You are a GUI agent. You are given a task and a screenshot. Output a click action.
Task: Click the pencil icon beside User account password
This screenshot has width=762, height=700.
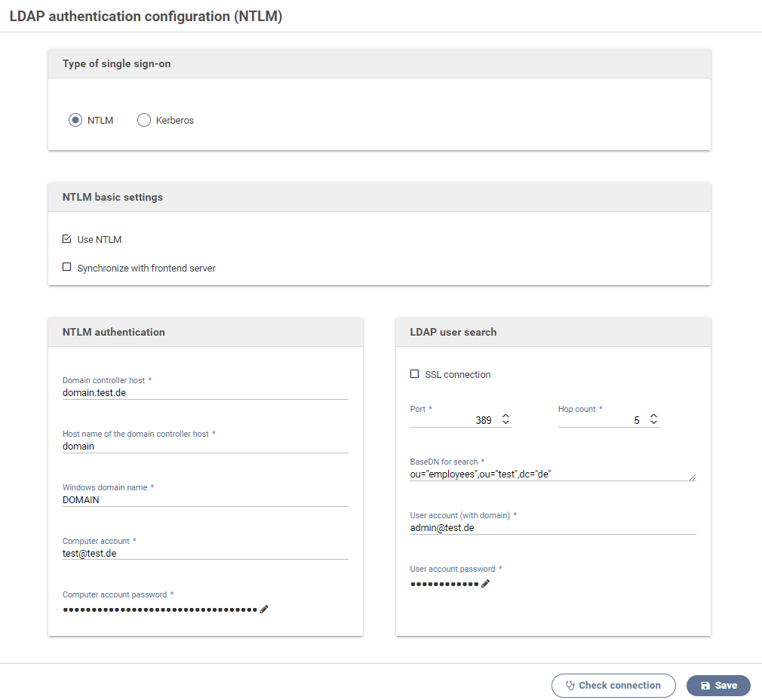point(485,583)
